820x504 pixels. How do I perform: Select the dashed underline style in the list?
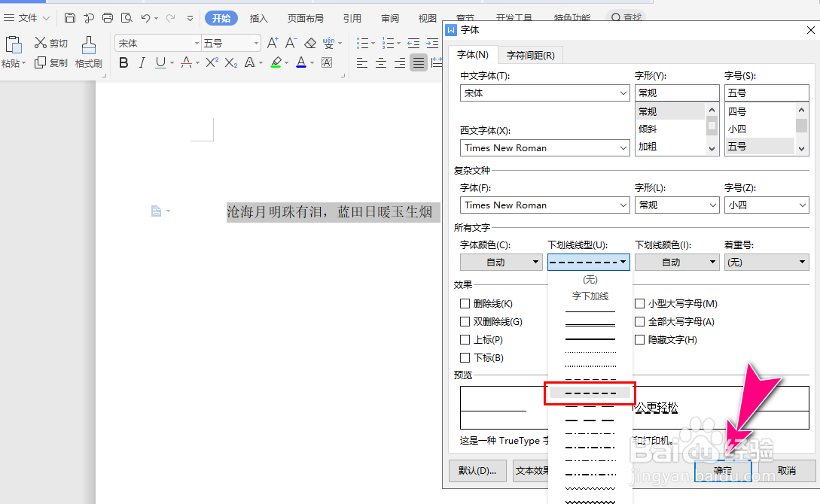pos(590,392)
